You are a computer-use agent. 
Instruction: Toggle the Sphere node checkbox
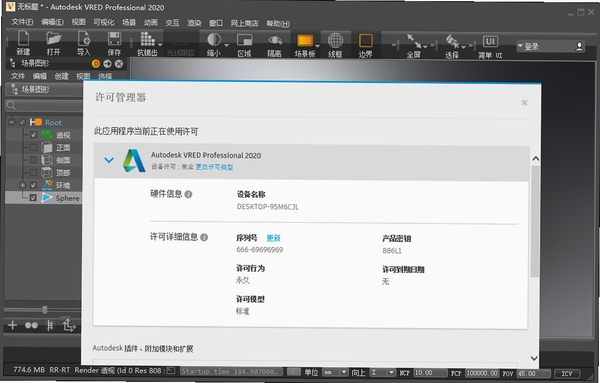[x=33, y=198]
